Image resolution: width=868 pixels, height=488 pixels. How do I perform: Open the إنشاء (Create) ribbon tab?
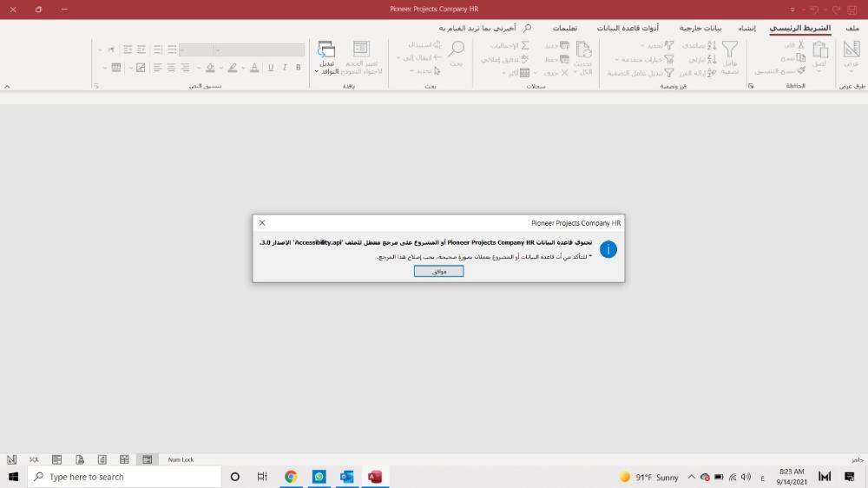click(746, 28)
